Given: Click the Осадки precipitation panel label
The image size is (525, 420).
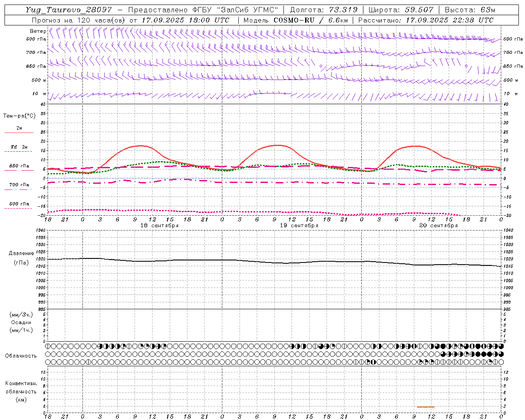Looking at the screenshot, I should (x=21, y=322).
